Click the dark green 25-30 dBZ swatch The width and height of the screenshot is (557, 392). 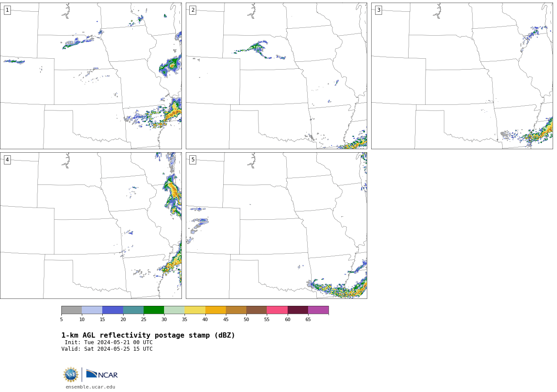(x=154, y=310)
